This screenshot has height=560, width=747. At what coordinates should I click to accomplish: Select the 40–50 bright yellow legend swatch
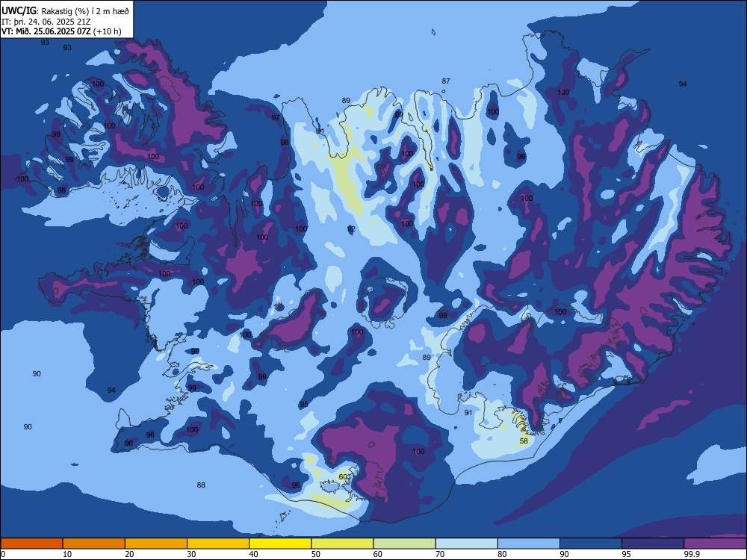click(280, 544)
